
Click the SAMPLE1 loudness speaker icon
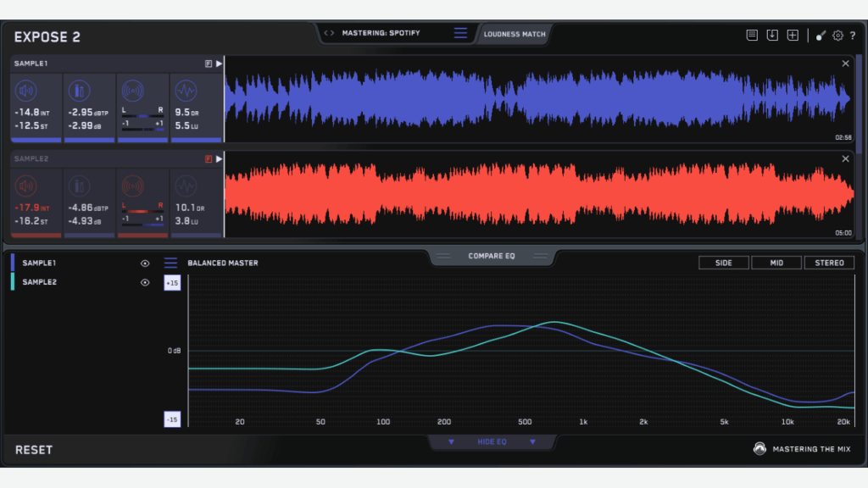tap(26, 91)
